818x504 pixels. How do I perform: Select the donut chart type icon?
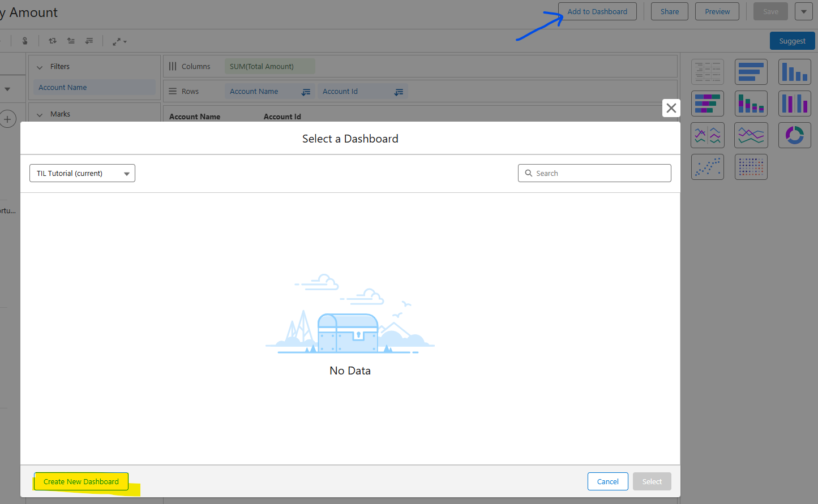coord(794,135)
